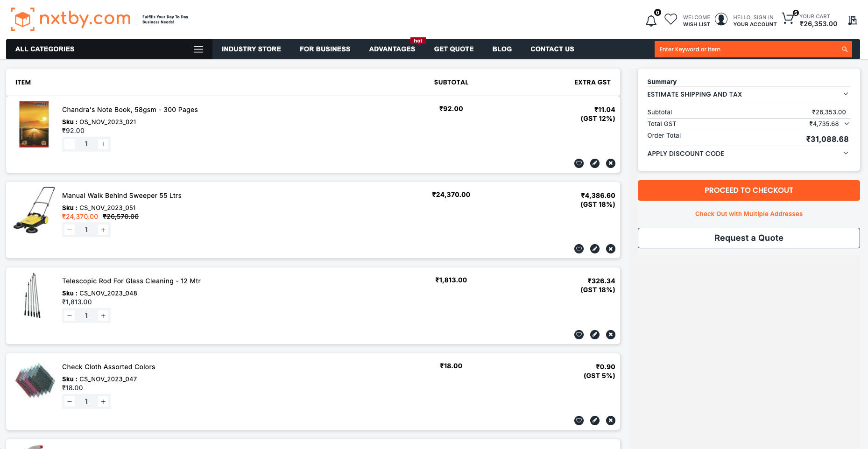Image resolution: width=868 pixels, height=449 pixels.
Task: Open All Categories menu
Action: [109, 49]
